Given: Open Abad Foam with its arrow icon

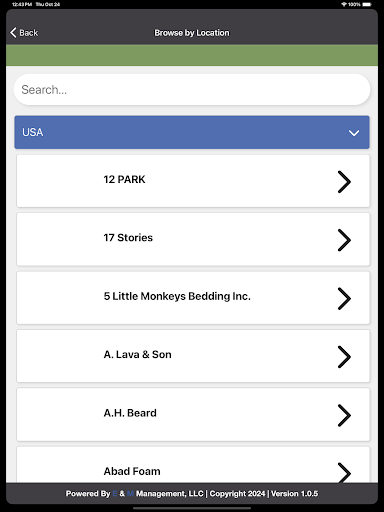Looking at the screenshot, I should pyautogui.click(x=344, y=472).
